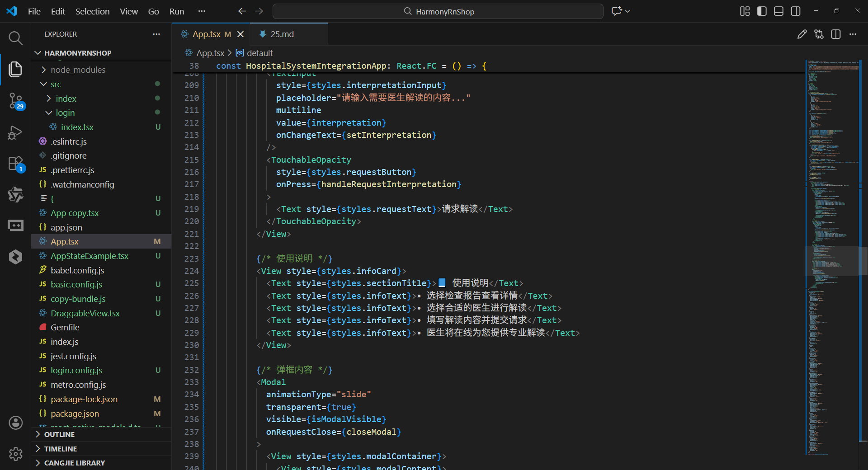This screenshot has width=868, height=470.
Task: Open the package-lock.json file
Action: (x=101, y=399)
